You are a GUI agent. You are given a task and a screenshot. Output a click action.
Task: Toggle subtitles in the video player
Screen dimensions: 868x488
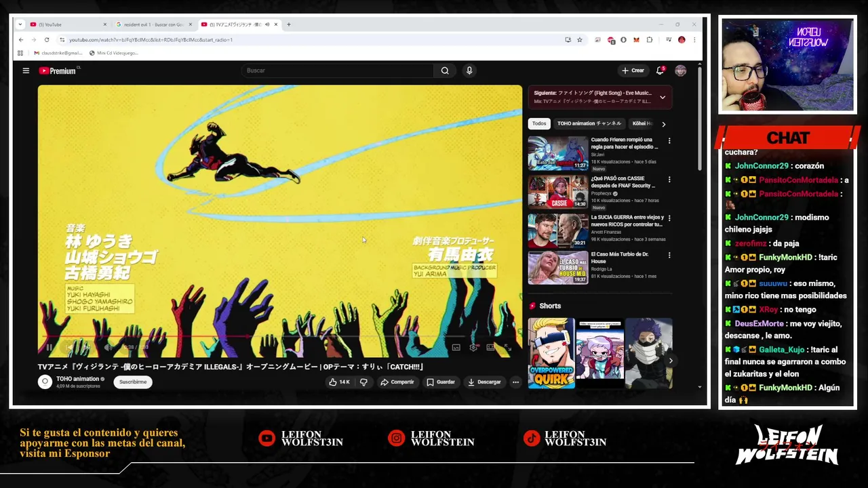tap(456, 347)
